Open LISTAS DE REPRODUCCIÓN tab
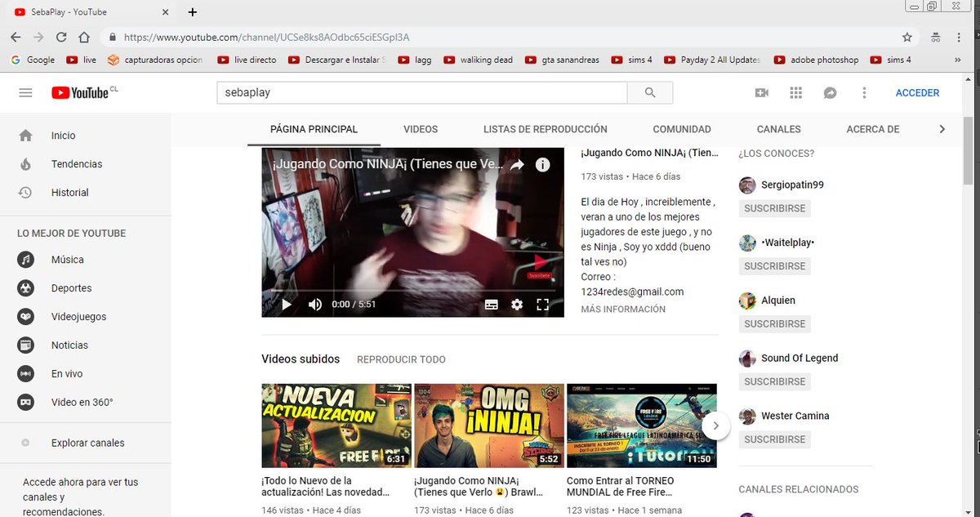 point(546,129)
